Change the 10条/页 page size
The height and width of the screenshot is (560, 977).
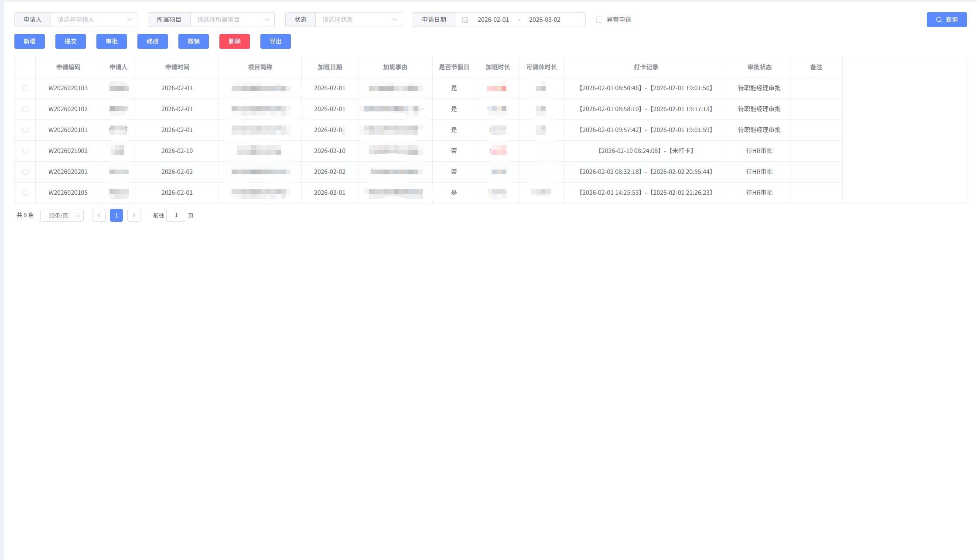pyautogui.click(x=62, y=216)
